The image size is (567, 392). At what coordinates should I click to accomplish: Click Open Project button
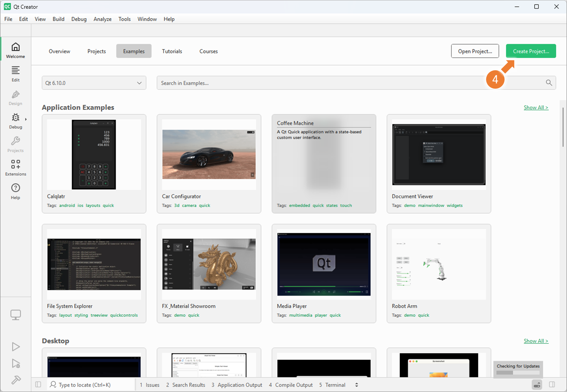[x=475, y=51]
